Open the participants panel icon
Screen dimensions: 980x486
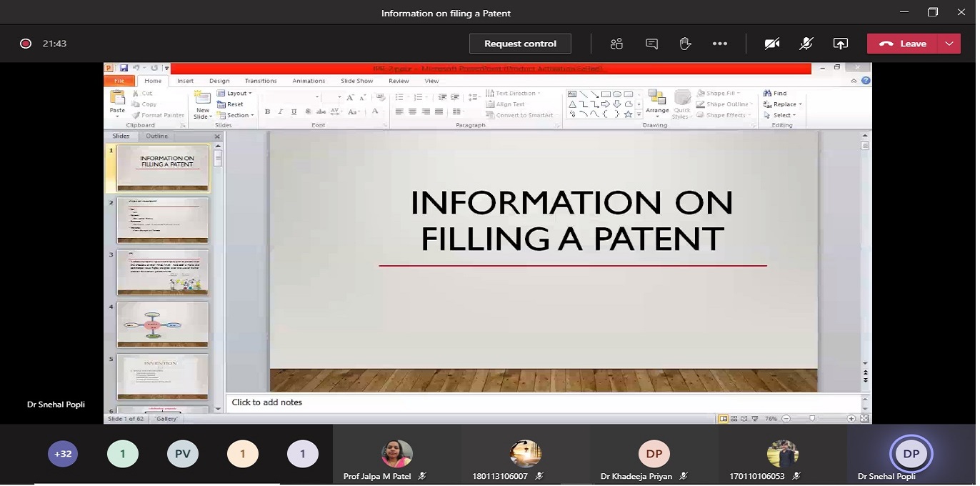[616, 44]
